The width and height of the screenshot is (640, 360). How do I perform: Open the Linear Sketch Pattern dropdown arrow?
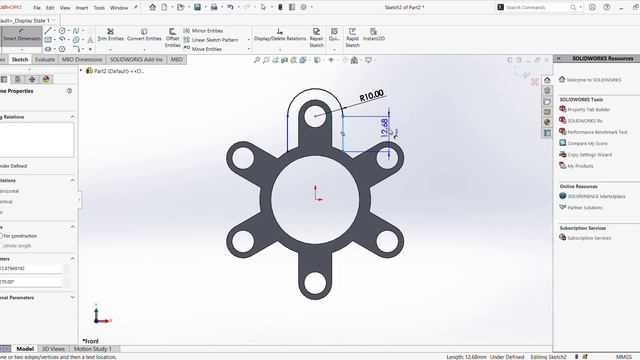tap(249, 40)
